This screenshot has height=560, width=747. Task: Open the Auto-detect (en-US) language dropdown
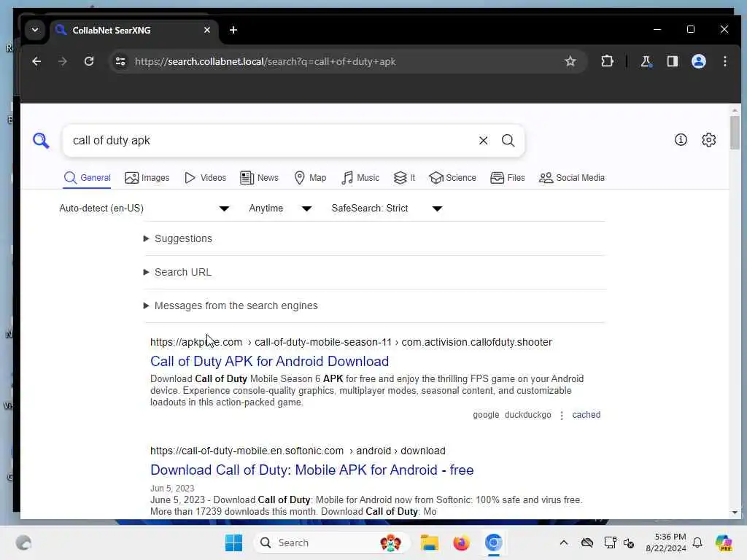point(144,208)
